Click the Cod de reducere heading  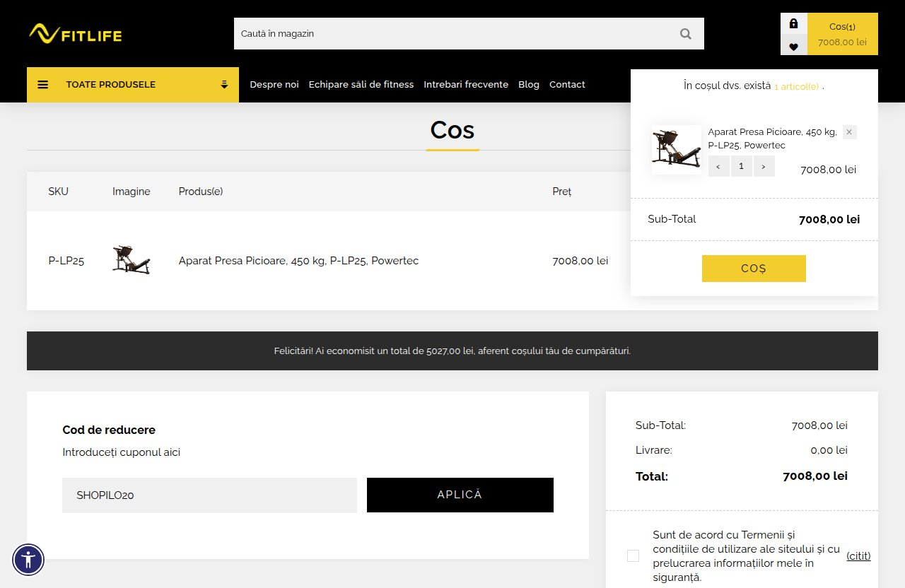coord(109,430)
